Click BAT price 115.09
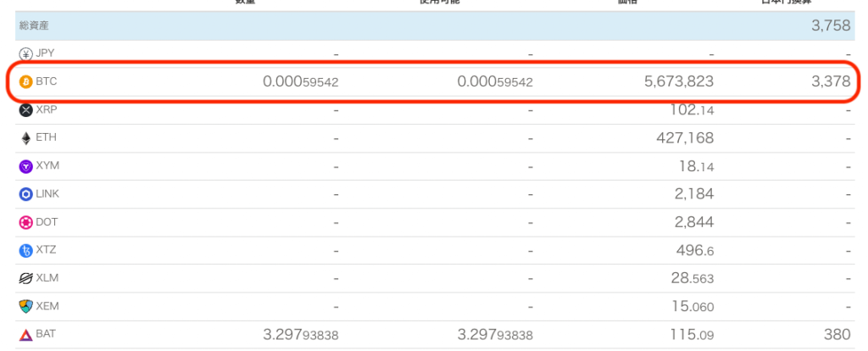Viewport: 868px width, 351px height. (693, 335)
